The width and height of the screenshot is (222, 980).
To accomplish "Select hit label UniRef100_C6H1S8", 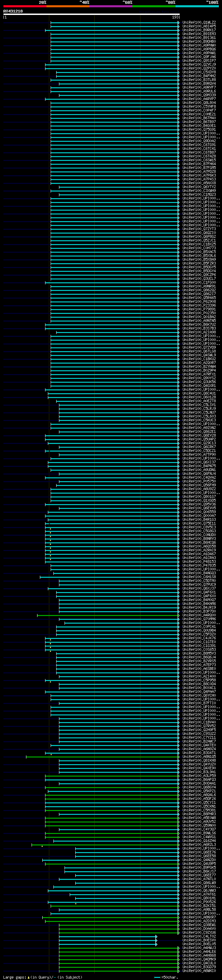I will (x=199, y=577).
